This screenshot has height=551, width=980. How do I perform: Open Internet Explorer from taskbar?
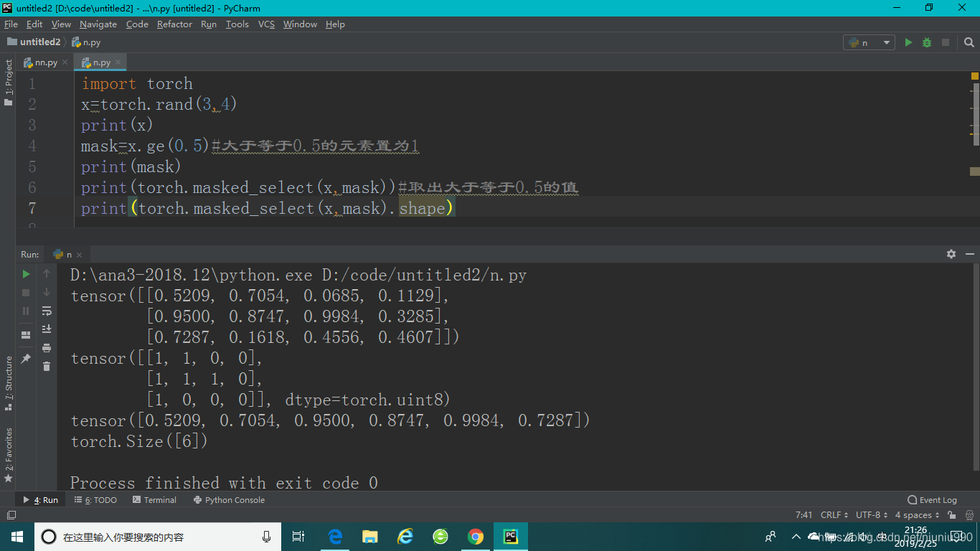click(405, 537)
